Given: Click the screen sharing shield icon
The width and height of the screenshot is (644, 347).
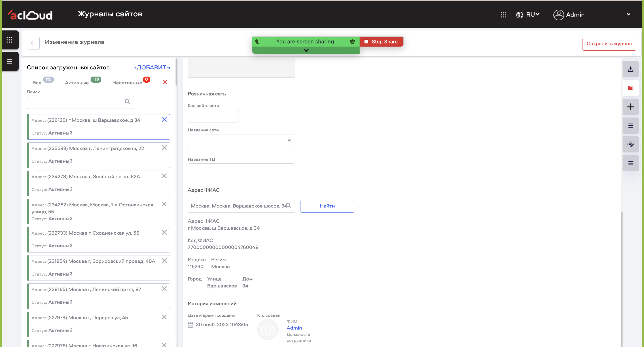Looking at the screenshot, I should pos(352,42).
